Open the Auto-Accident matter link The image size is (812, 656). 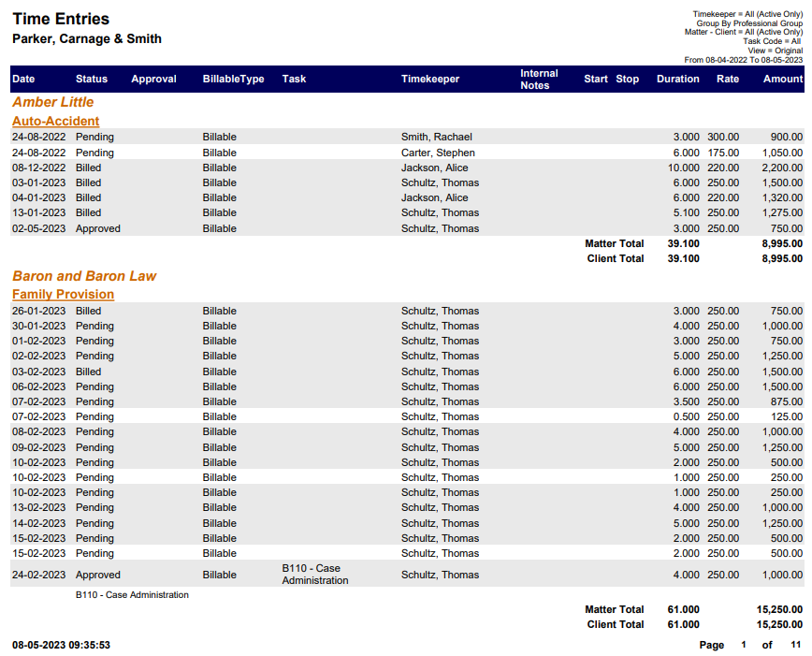click(x=55, y=121)
